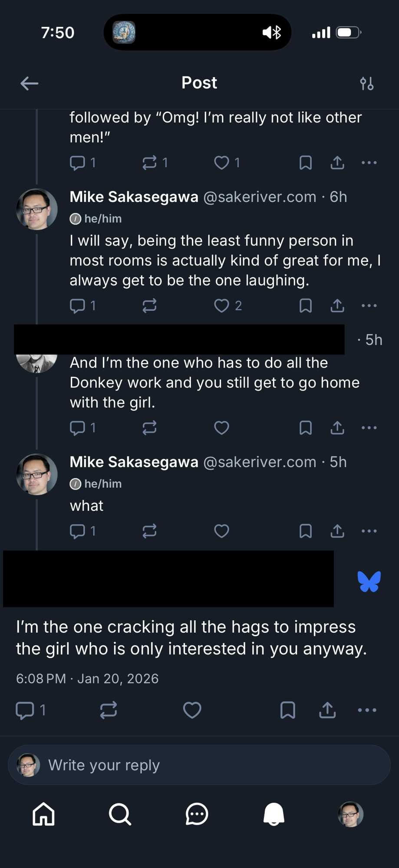Viewport: 399px width, 868px height.
Task: Open Mike Sakasegawa's profile name link
Action: [134, 197]
